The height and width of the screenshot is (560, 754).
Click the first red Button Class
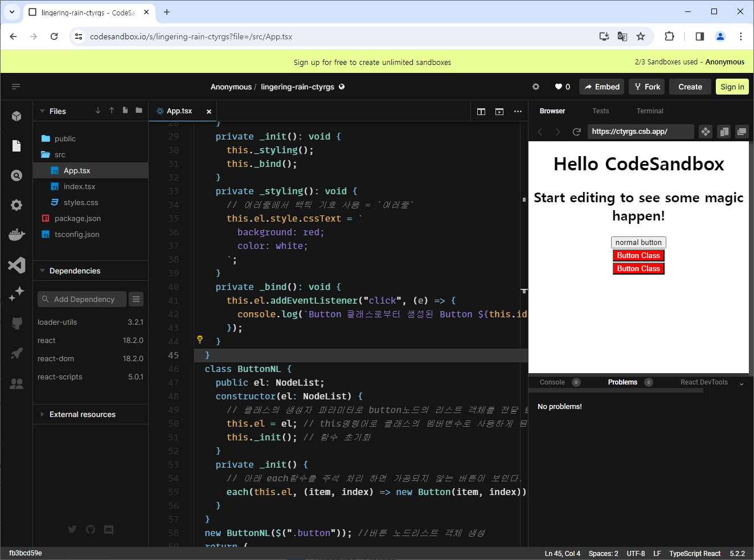pos(638,255)
